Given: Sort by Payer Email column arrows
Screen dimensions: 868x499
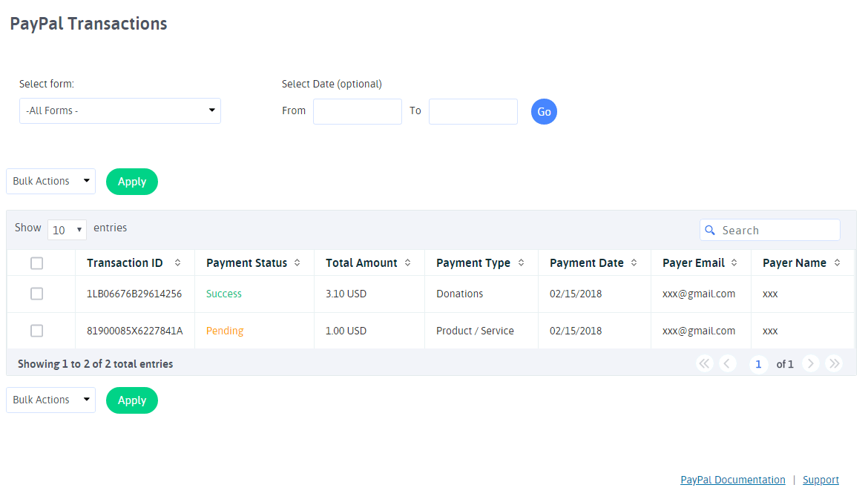Looking at the screenshot, I should pos(734,262).
